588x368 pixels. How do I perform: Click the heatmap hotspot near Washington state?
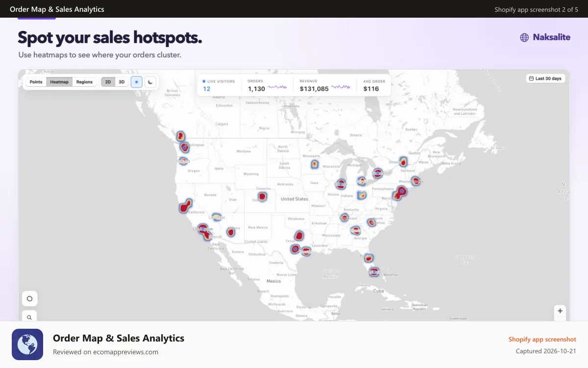[184, 147]
